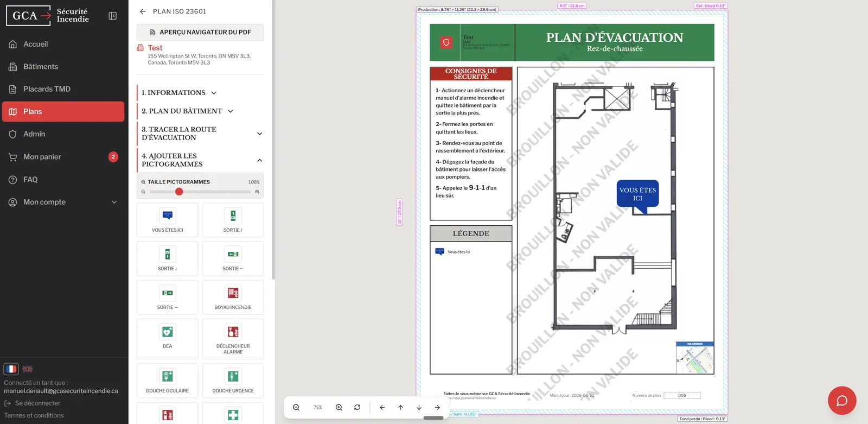Select the VOUS ÊTES ICI marker on the plan
Image resolution: width=868 pixels, height=424 pixels.
tap(638, 195)
